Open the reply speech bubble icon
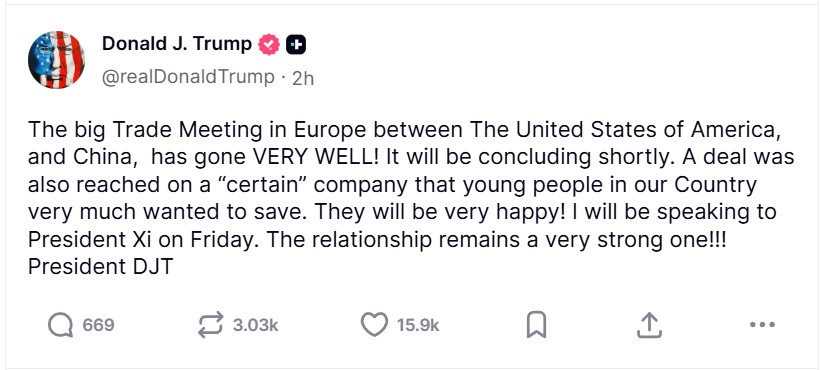821x370 pixels. [60, 325]
